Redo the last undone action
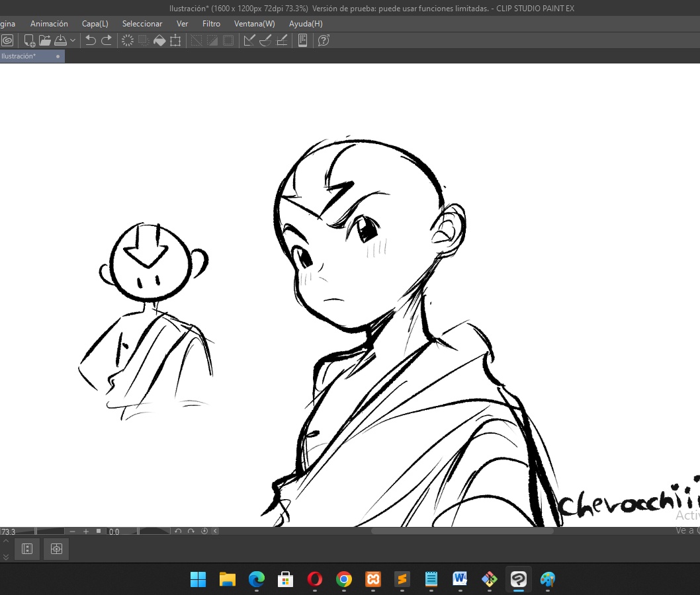Screen dimensions: 700x595 [107, 40]
